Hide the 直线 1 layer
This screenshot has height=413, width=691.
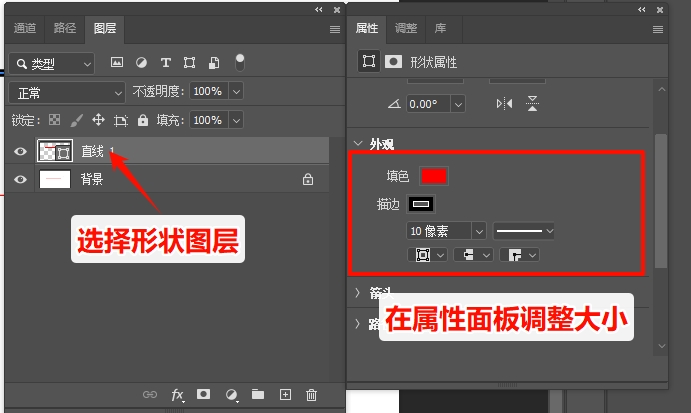click(20, 152)
